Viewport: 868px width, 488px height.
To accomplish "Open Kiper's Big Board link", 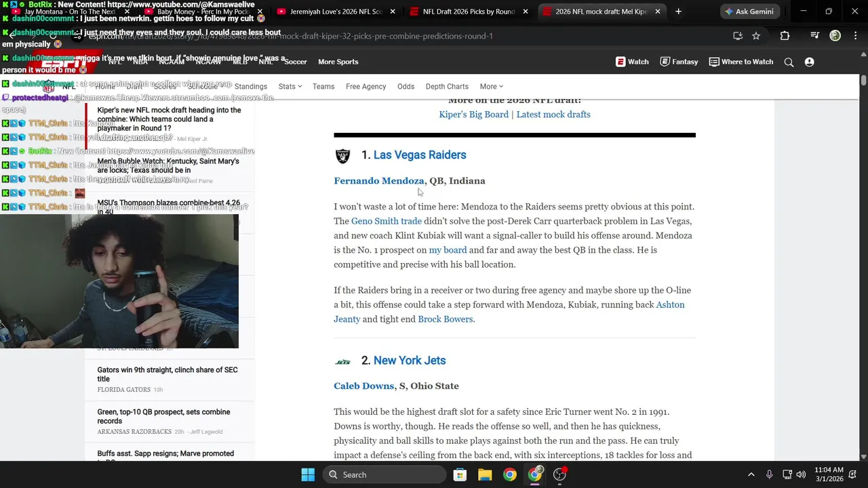I will (473, 115).
